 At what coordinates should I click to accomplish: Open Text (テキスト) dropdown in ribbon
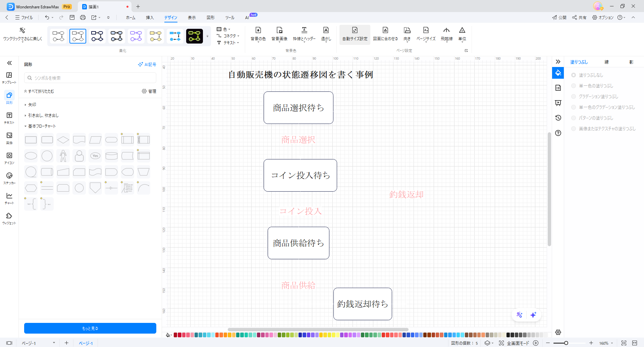pyautogui.click(x=228, y=43)
